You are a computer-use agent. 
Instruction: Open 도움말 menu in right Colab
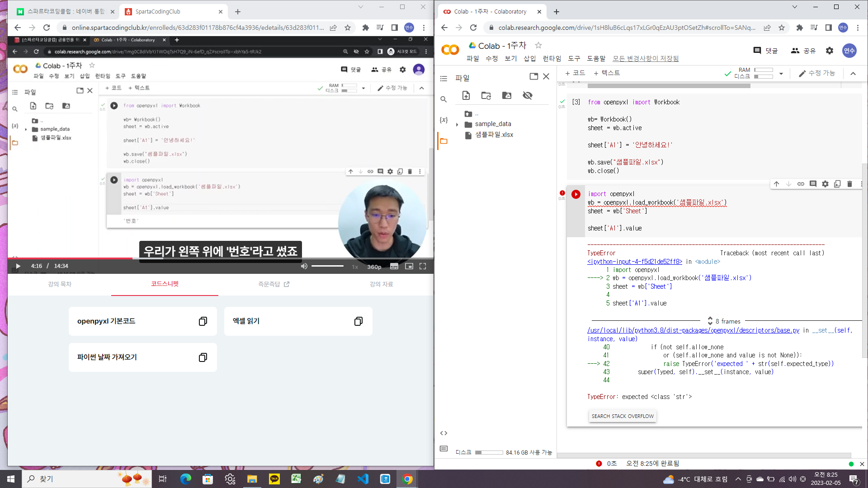click(596, 59)
